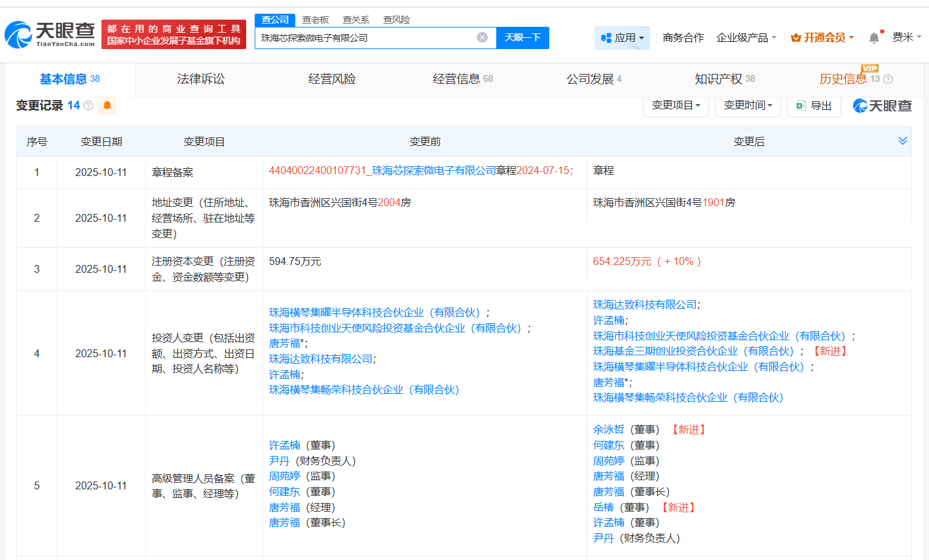
Task: Open the 变更时间 filter dropdown
Action: pyautogui.click(x=748, y=105)
